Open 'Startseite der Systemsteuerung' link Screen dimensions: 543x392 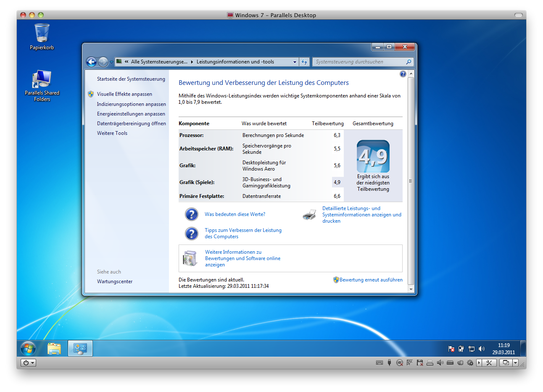point(131,79)
